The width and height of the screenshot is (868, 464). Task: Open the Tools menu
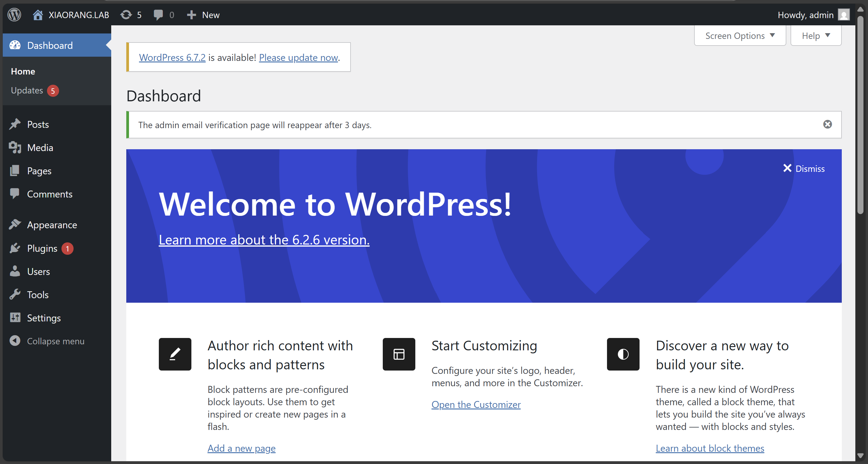[x=57, y=295]
